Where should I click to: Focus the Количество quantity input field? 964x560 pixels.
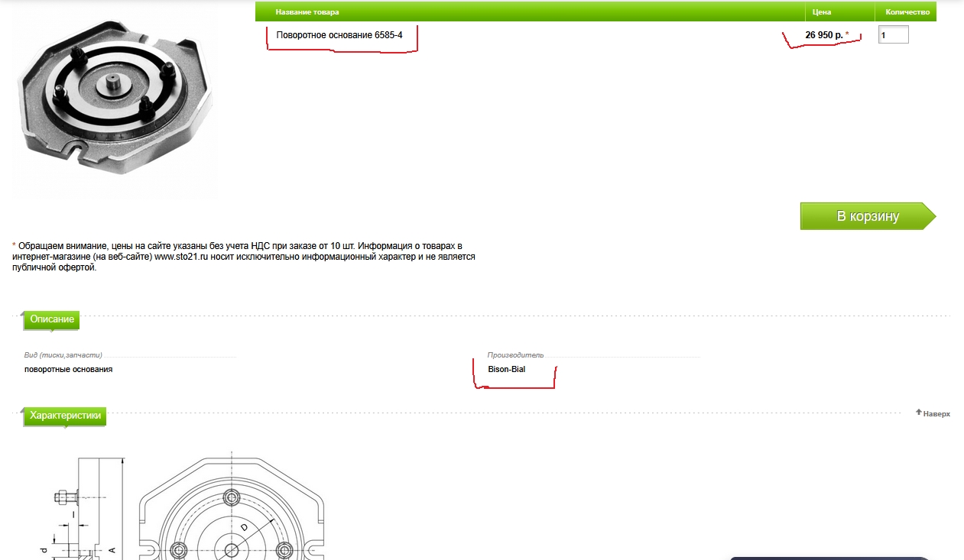pyautogui.click(x=892, y=35)
